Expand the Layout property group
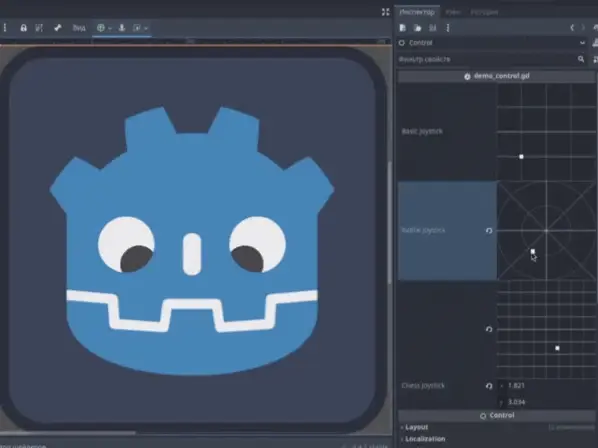The width and height of the screenshot is (598, 448). click(416, 427)
